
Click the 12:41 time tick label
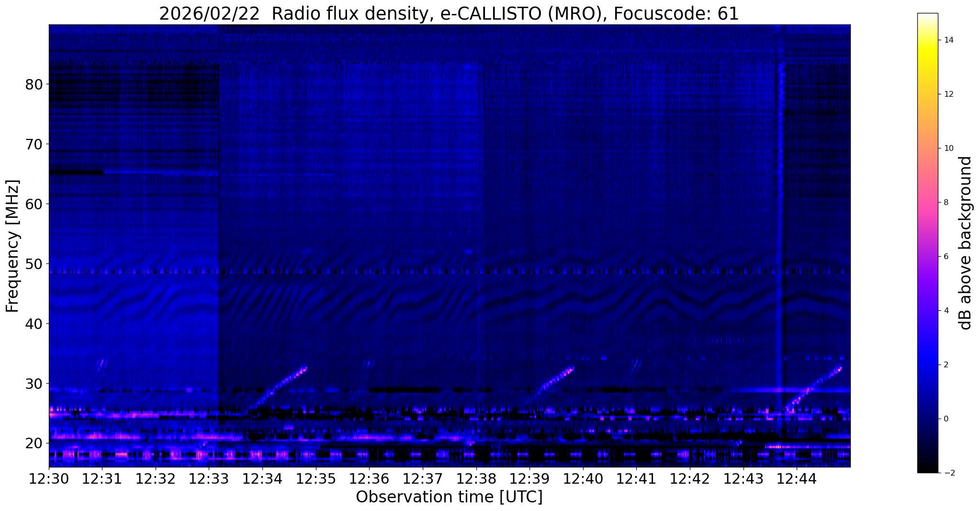click(x=636, y=479)
